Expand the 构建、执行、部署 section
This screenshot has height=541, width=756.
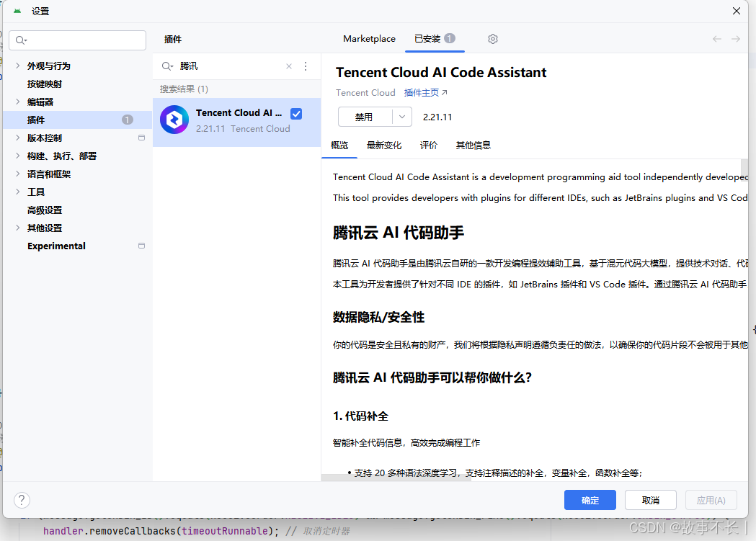click(x=17, y=156)
